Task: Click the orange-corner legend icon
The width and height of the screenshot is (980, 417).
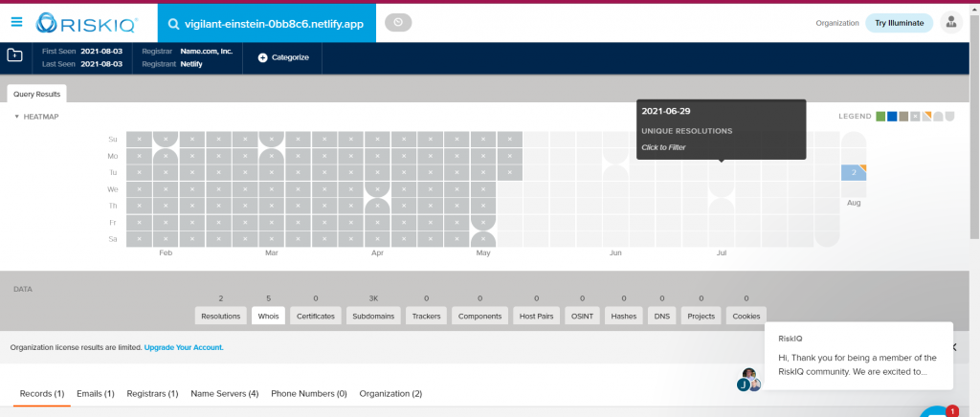Action: click(x=926, y=116)
